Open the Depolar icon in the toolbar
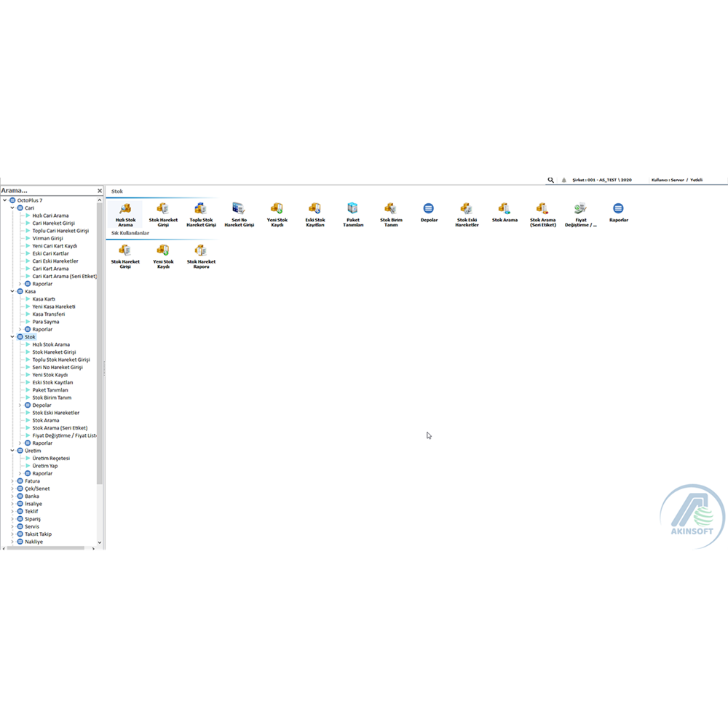Viewport: 728px width, 728px height. [x=429, y=209]
